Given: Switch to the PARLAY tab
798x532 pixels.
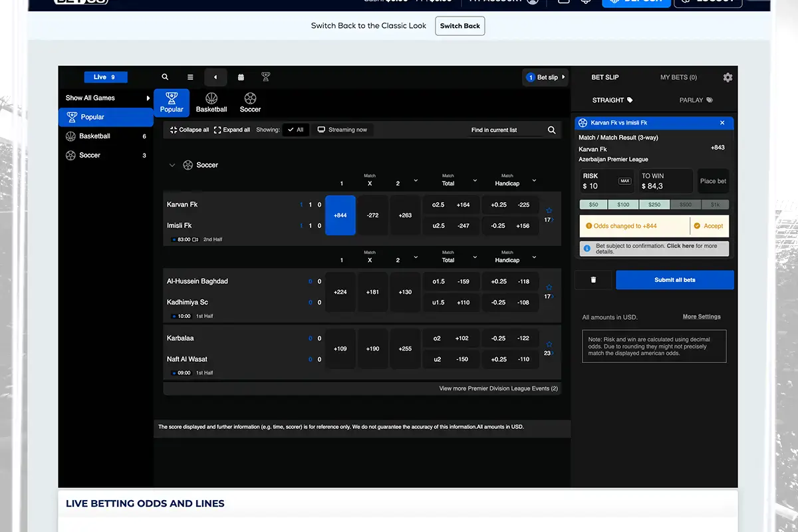Looking at the screenshot, I should point(696,100).
